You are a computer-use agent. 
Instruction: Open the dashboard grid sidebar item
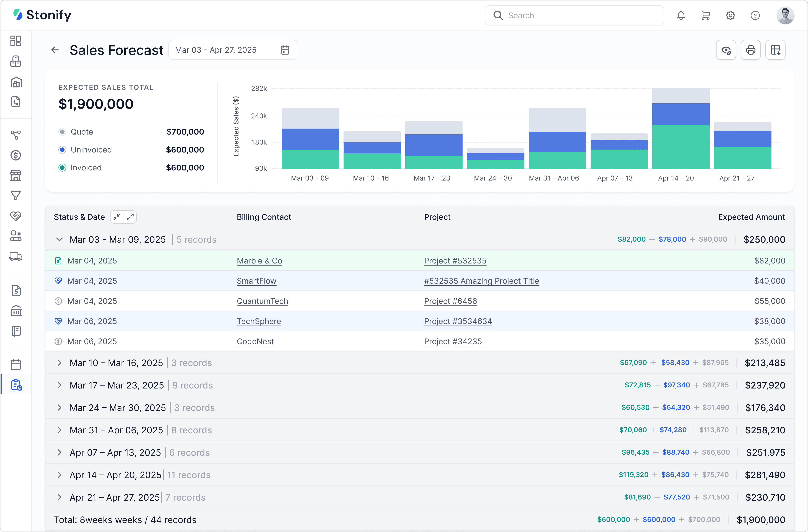click(16, 41)
